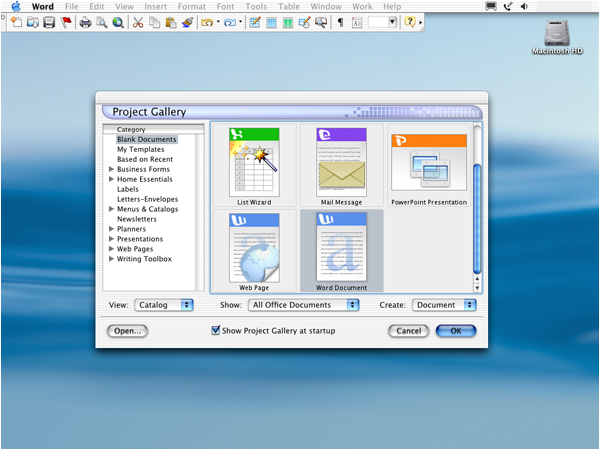
Task: Click the Save floppy disk icon
Action: pyautogui.click(x=49, y=23)
